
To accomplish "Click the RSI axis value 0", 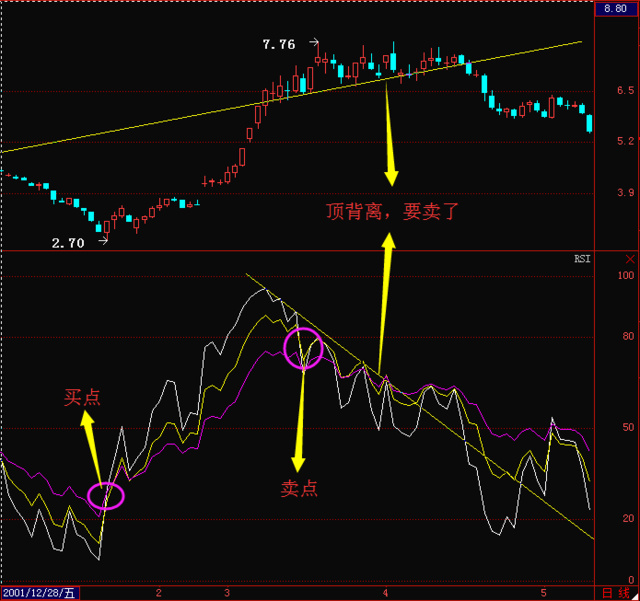I will 631,580.
